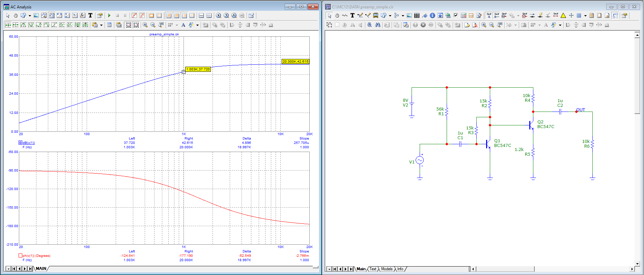Click zoom in magnifier in AC Analysis toolbar

pyautogui.click(x=145, y=25)
